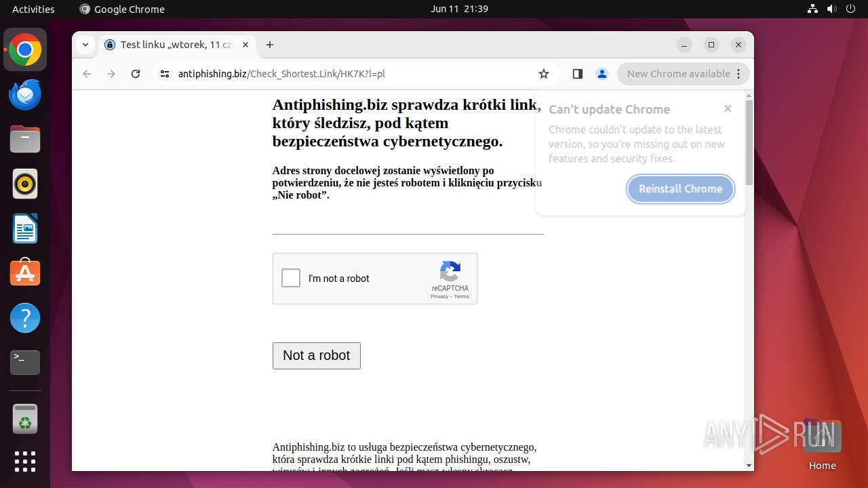Screen dimensions: 868x488
Task: Open the Chrome profile avatar menu
Action: pyautogui.click(x=602, y=74)
